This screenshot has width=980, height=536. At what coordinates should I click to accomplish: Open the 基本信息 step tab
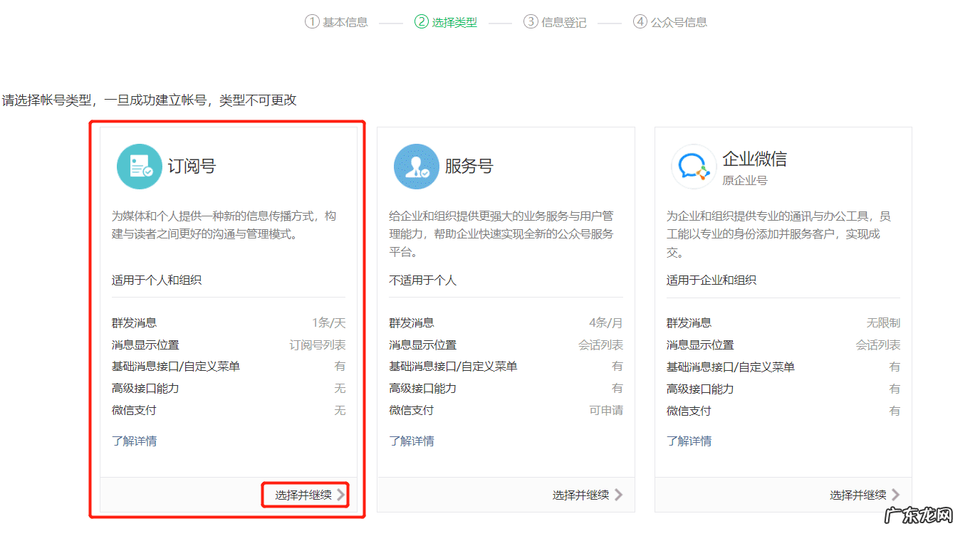(345, 21)
